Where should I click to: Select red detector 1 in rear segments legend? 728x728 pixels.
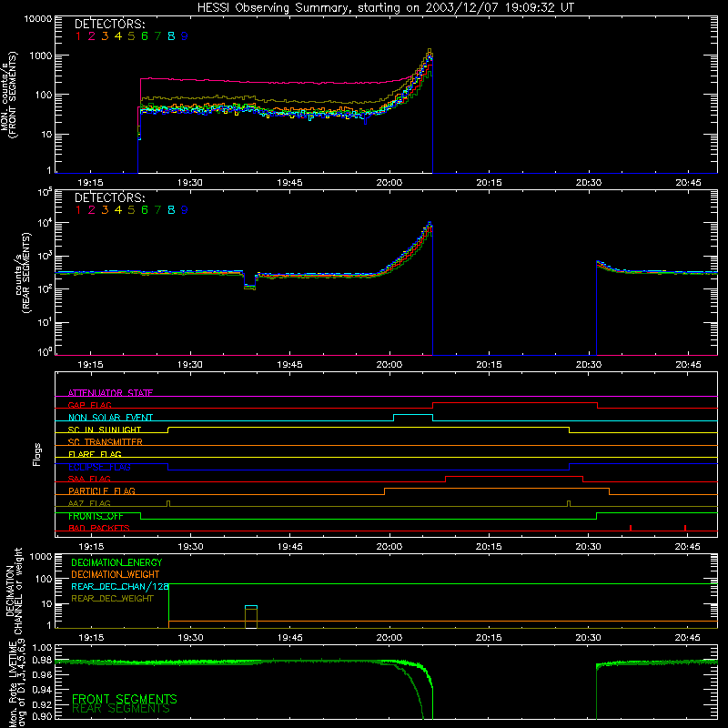click(78, 210)
